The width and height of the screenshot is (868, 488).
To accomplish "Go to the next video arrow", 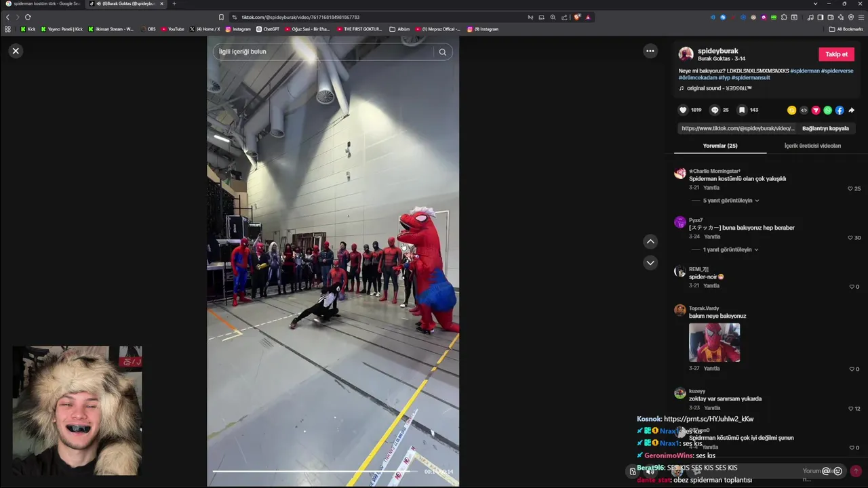I will [x=650, y=262].
